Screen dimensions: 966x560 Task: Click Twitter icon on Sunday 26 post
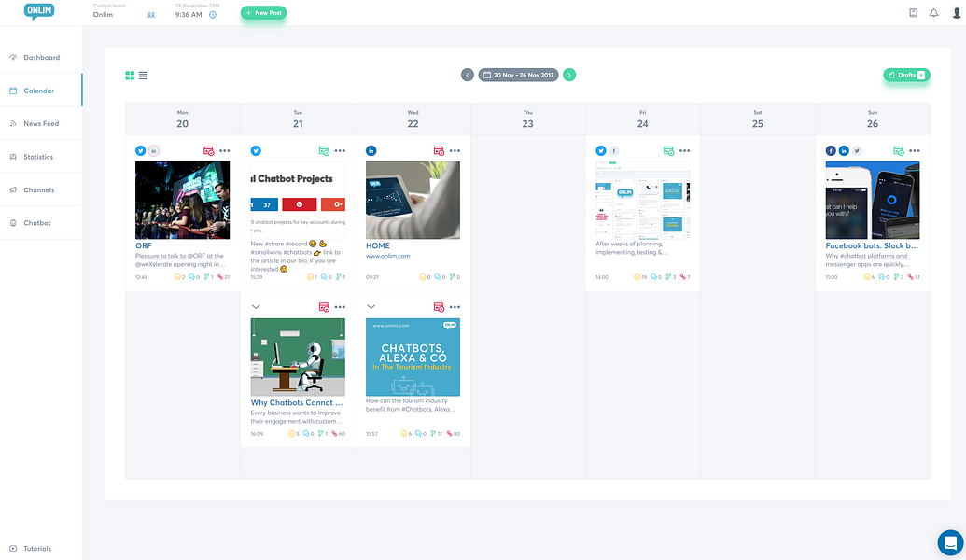pyautogui.click(x=857, y=151)
